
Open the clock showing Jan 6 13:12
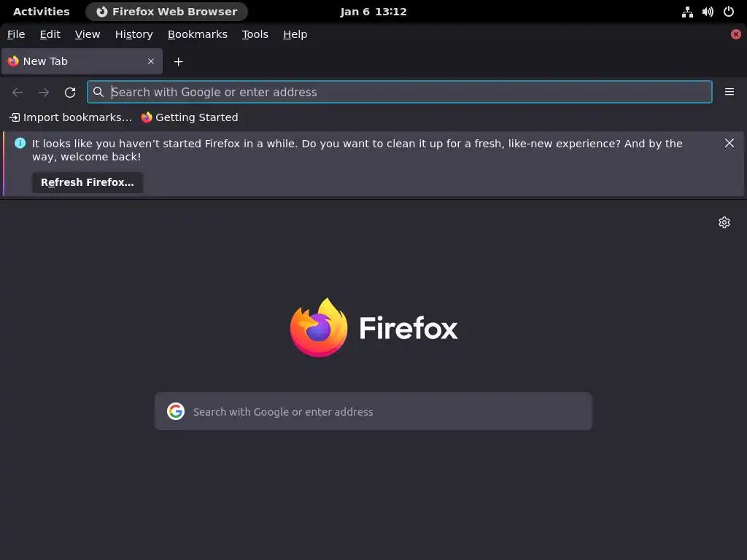(x=373, y=12)
